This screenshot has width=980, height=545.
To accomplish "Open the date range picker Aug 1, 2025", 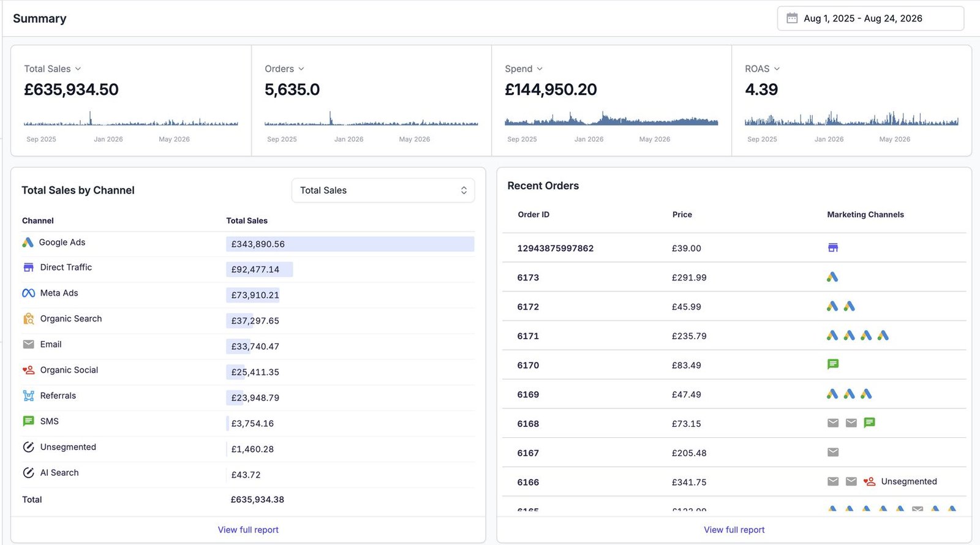I will [x=870, y=18].
